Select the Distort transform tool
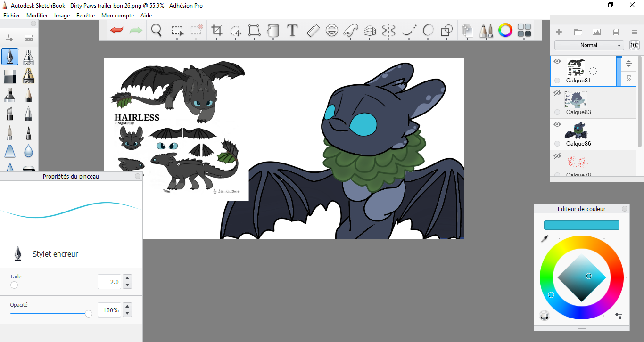The height and width of the screenshot is (342, 644). click(254, 31)
